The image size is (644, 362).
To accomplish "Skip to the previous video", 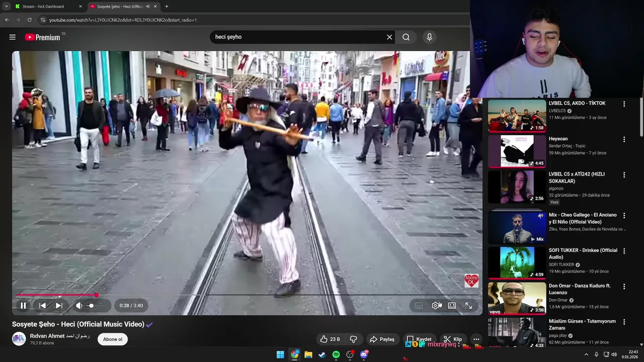I will (42, 305).
